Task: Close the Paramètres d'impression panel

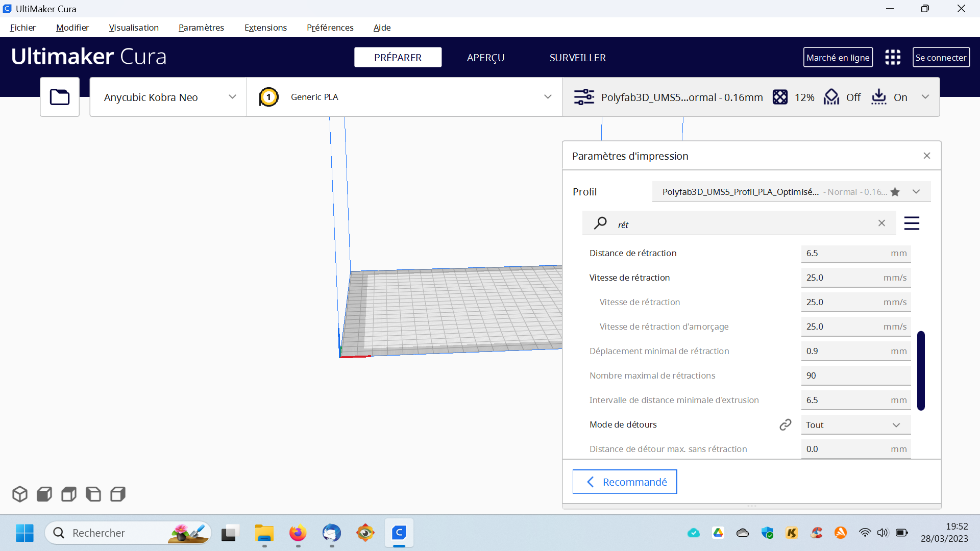Action: tap(927, 156)
